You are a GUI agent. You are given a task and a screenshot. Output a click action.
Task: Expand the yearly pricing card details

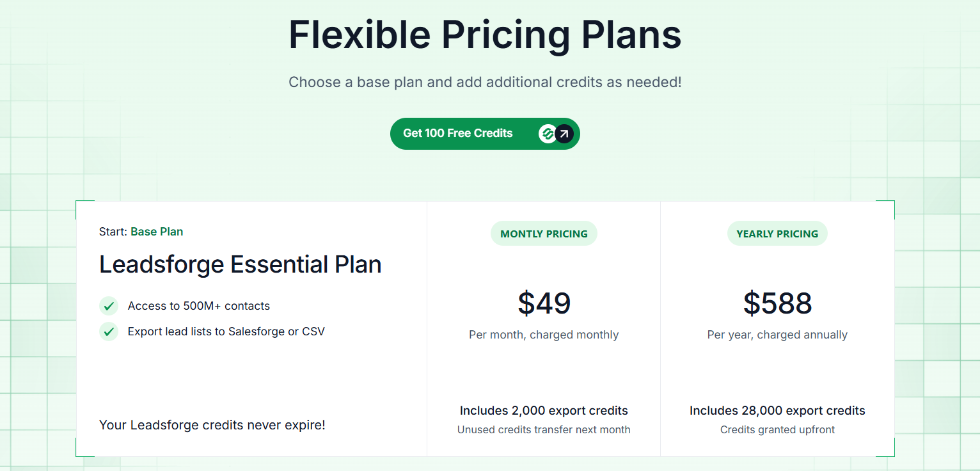pos(777,326)
